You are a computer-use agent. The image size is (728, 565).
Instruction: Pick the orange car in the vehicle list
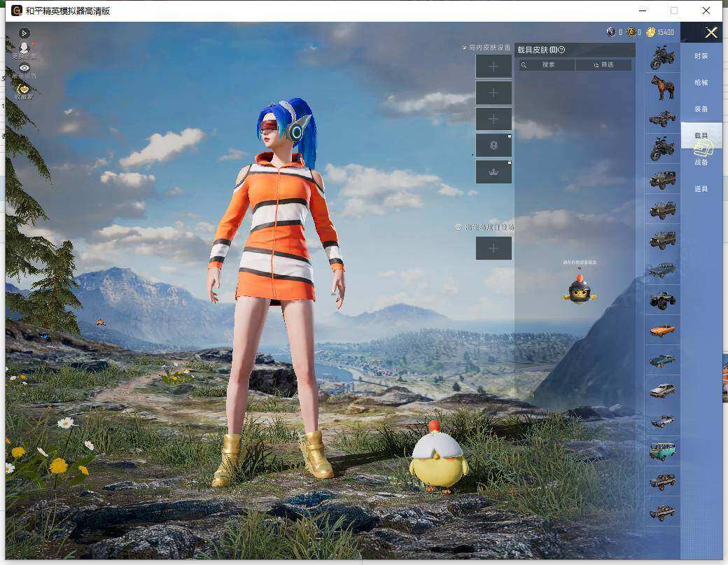[662, 330]
